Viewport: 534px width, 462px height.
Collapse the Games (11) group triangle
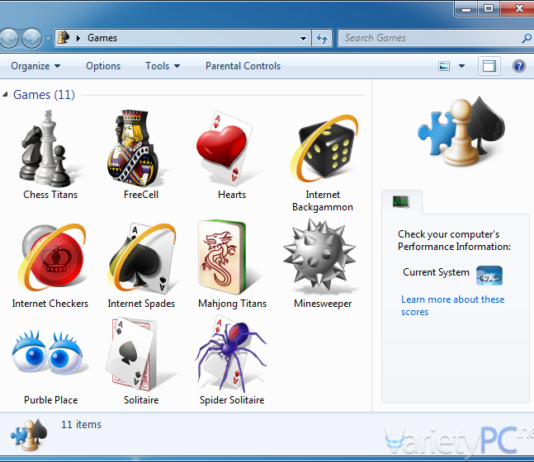5,95
